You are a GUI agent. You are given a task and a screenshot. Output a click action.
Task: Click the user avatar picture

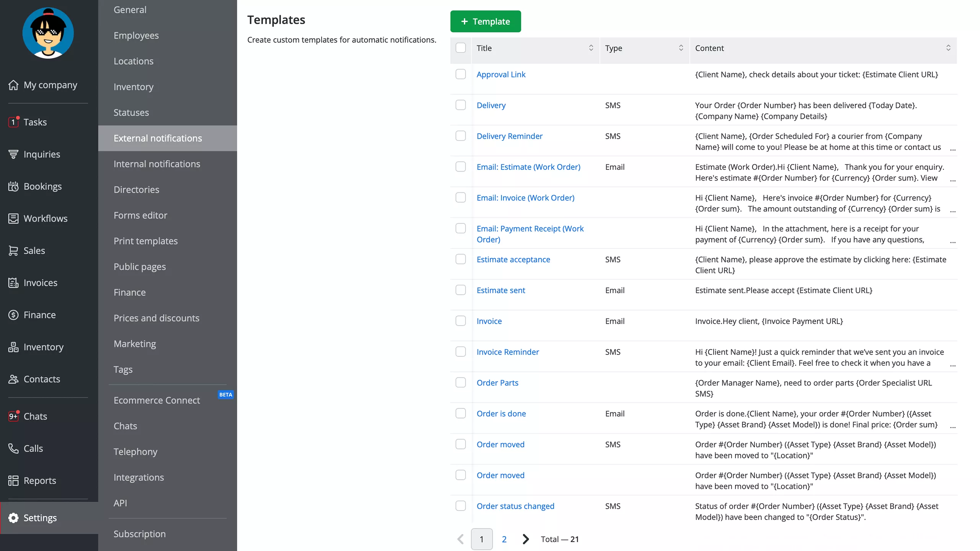pyautogui.click(x=48, y=33)
